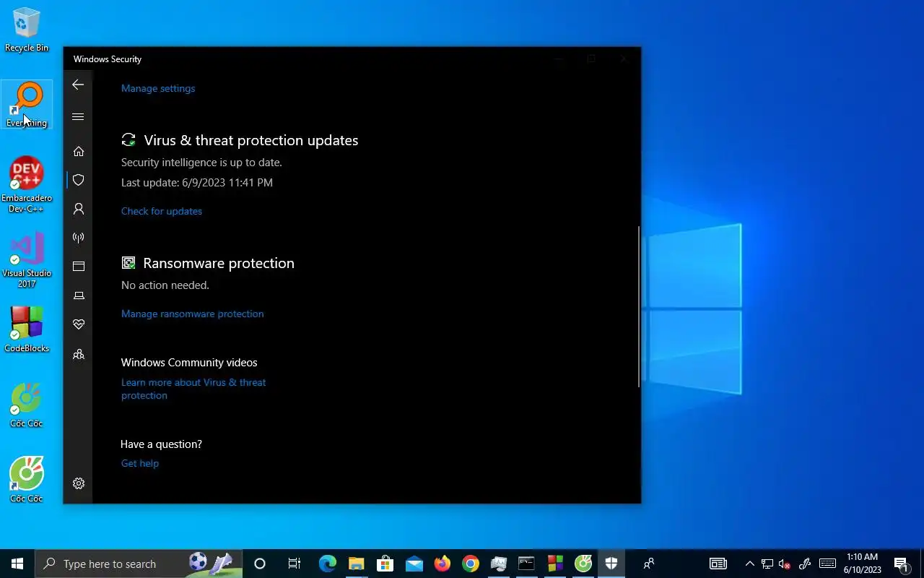Open Task View on the taskbar
The width and height of the screenshot is (924, 578).
coord(294,564)
